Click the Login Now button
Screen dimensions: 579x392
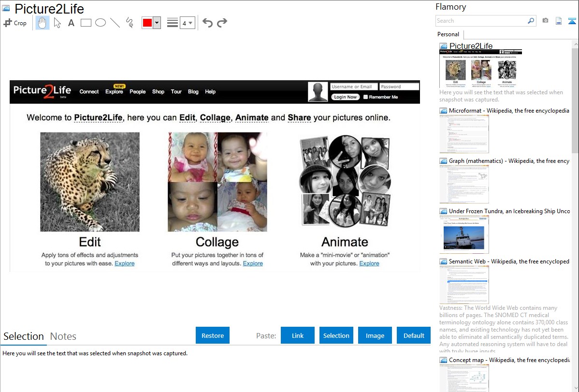[x=345, y=97]
